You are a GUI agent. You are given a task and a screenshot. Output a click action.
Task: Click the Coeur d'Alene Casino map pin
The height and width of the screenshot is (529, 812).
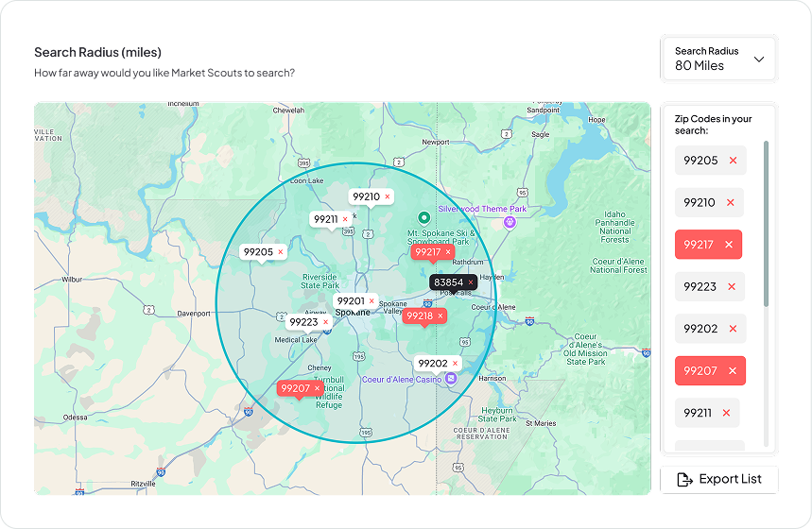tap(452, 379)
